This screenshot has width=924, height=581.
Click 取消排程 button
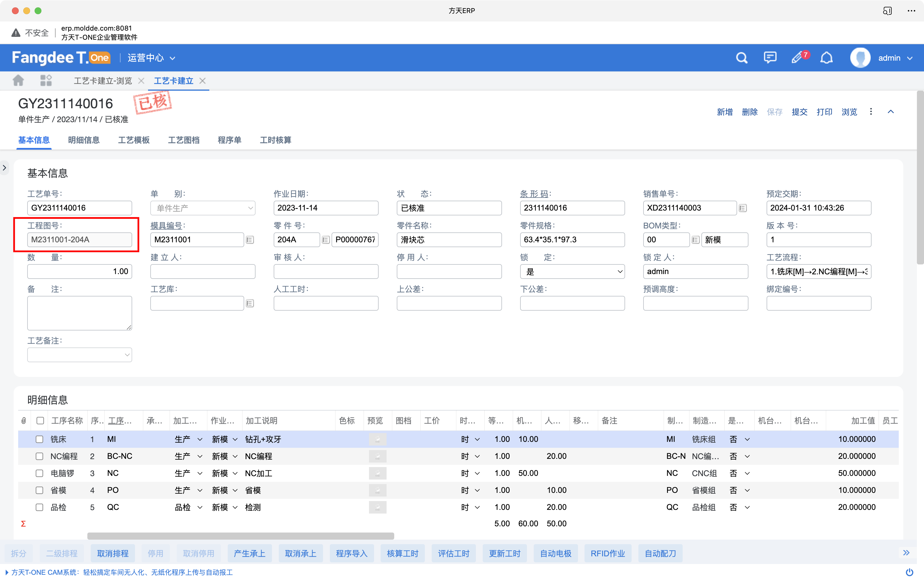pos(113,553)
